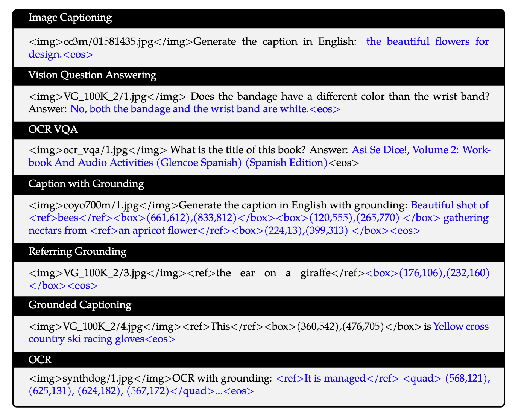The image size is (521, 420).
Task: Click 'the beautiful flowers for' blue text
Action: click(x=427, y=41)
